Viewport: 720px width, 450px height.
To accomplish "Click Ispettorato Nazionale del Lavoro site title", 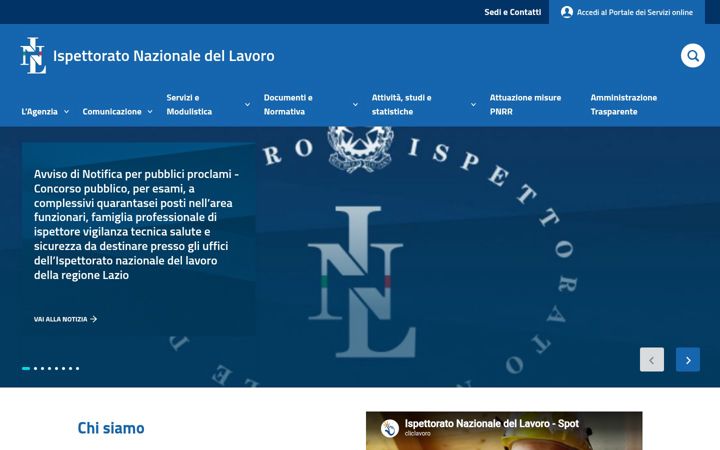I will 163,56.
